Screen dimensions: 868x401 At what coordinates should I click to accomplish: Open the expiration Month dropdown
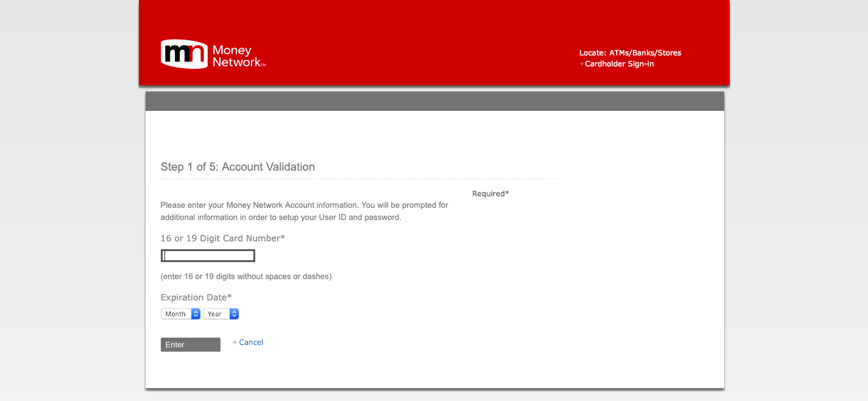[x=180, y=314]
